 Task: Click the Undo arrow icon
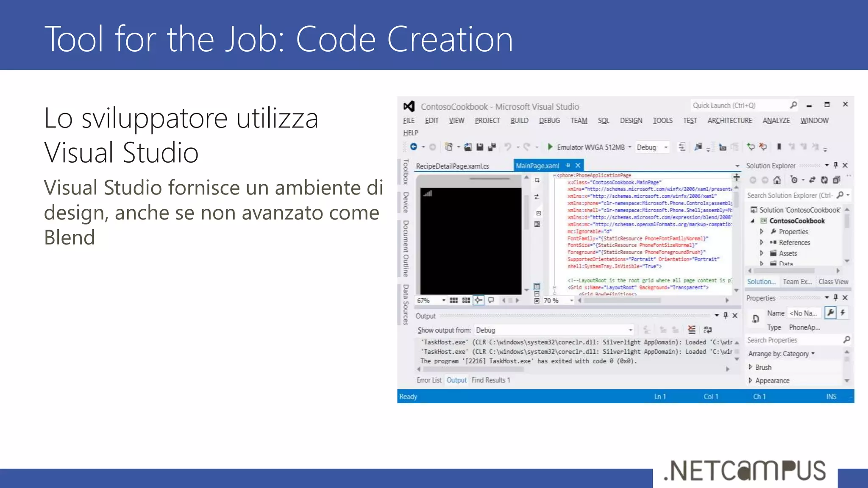[x=507, y=147]
